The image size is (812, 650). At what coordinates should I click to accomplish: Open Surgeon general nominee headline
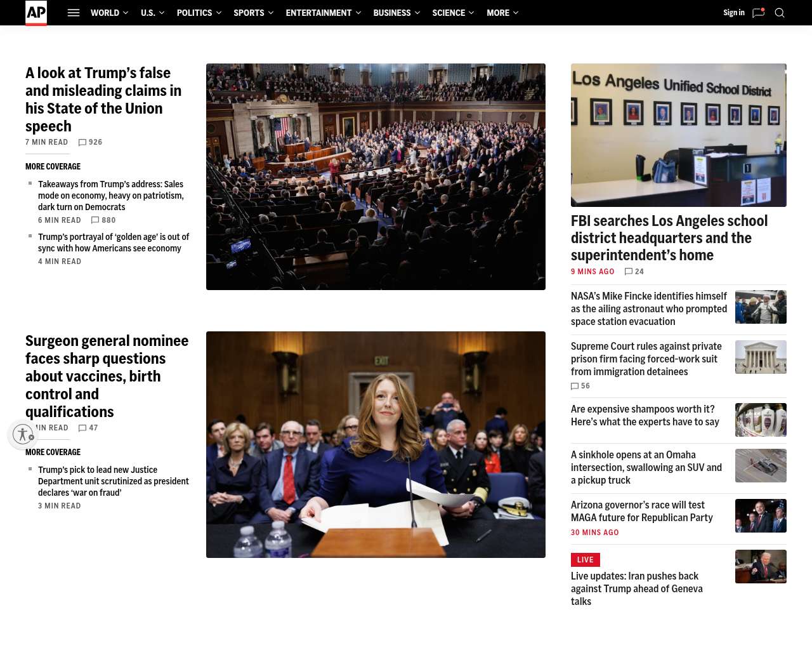[107, 376]
